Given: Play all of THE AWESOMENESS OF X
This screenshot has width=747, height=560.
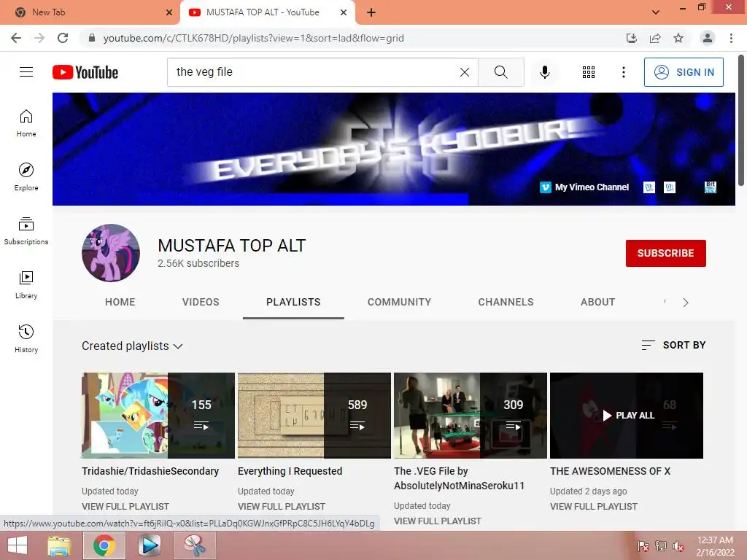Looking at the screenshot, I should point(627,416).
